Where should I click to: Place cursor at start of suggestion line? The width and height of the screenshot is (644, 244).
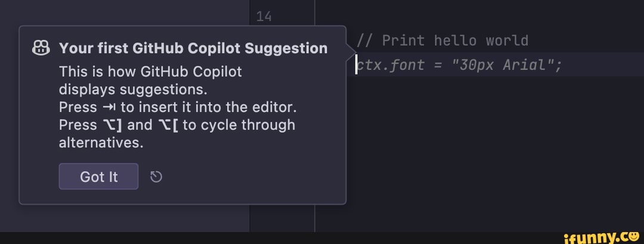pos(357,64)
